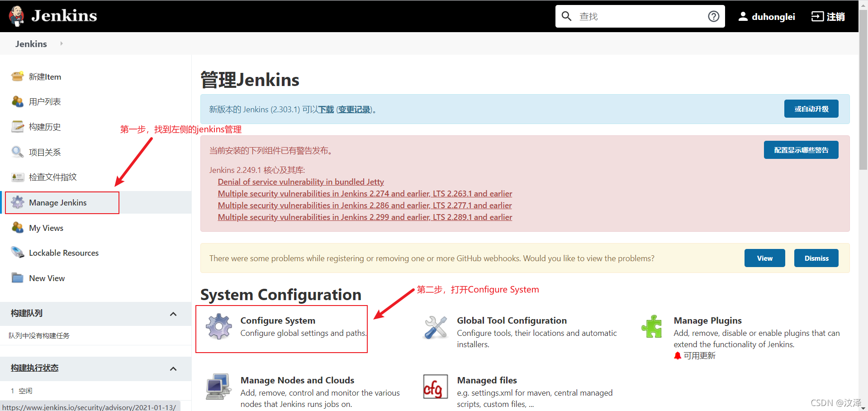
Task: Collapse the 构建执行状态 panel
Action: [x=173, y=368]
